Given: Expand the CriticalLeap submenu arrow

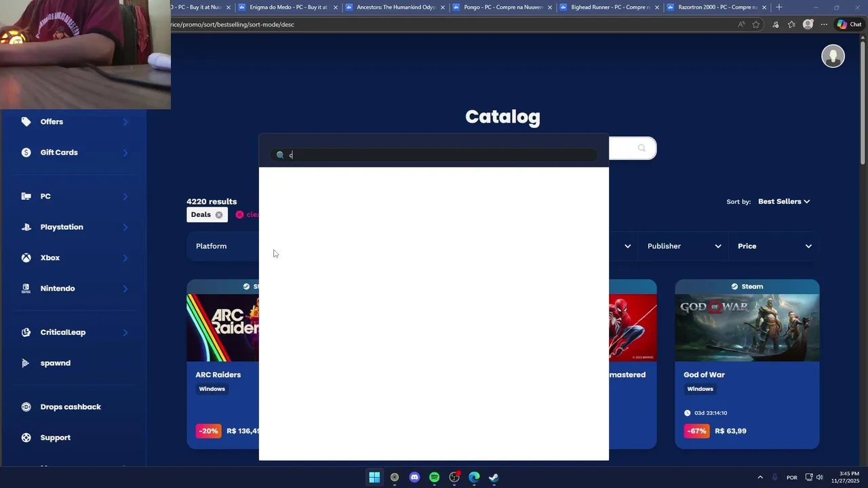Looking at the screenshot, I should [x=125, y=332].
